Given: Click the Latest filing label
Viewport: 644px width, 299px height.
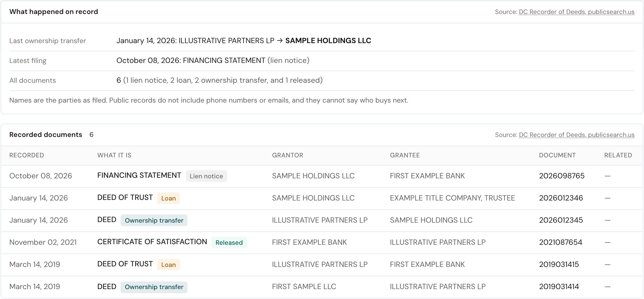Looking at the screenshot, I should [28, 61].
